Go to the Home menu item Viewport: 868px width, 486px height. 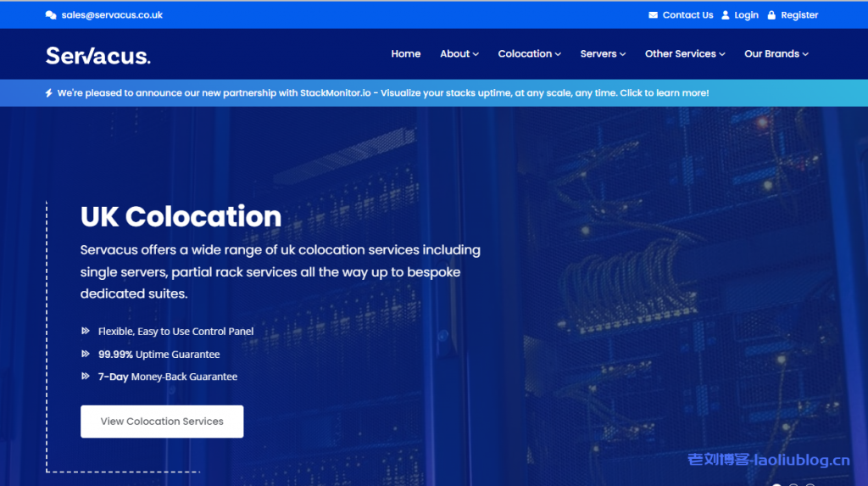405,53
